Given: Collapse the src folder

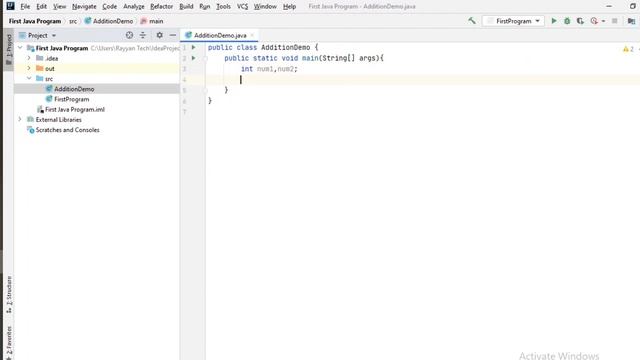Looking at the screenshot, I should tap(29, 78).
